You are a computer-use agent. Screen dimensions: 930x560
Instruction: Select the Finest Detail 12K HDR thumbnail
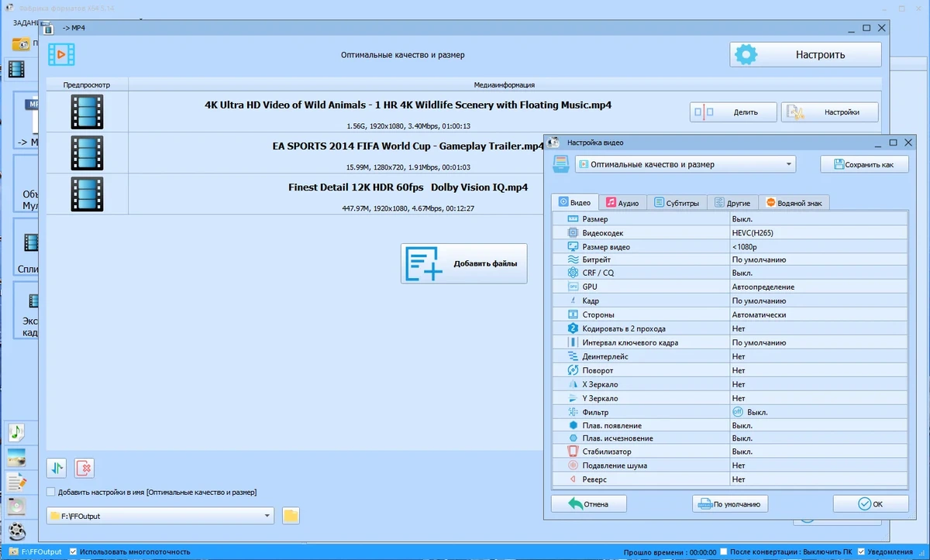point(87,194)
